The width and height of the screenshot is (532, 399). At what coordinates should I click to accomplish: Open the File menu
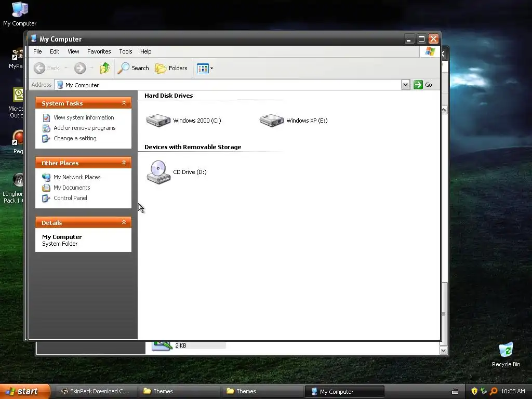click(x=37, y=51)
